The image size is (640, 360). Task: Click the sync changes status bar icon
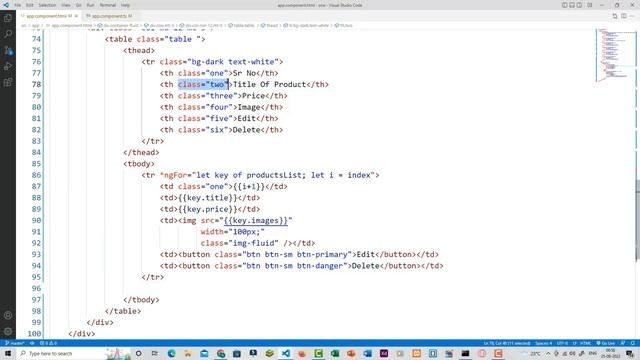tap(32, 343)
